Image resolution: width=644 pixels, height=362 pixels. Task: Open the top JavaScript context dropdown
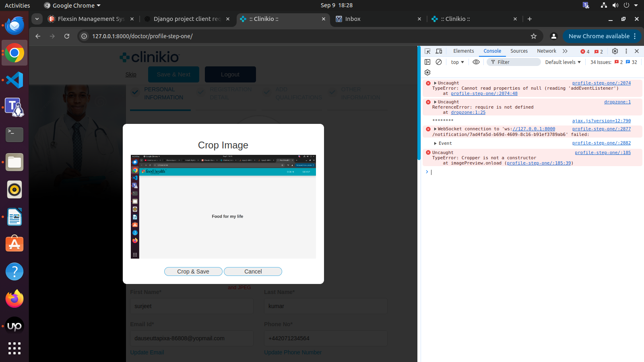[x=457, y=62]
